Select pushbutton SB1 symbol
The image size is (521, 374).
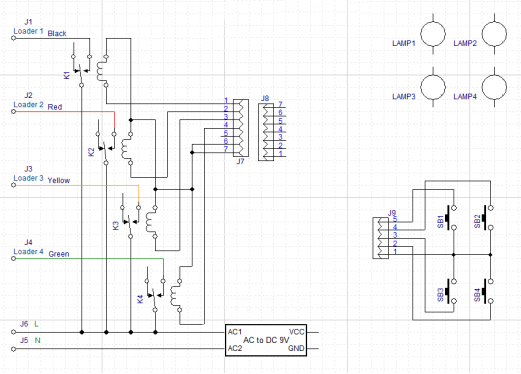(450, 218)
